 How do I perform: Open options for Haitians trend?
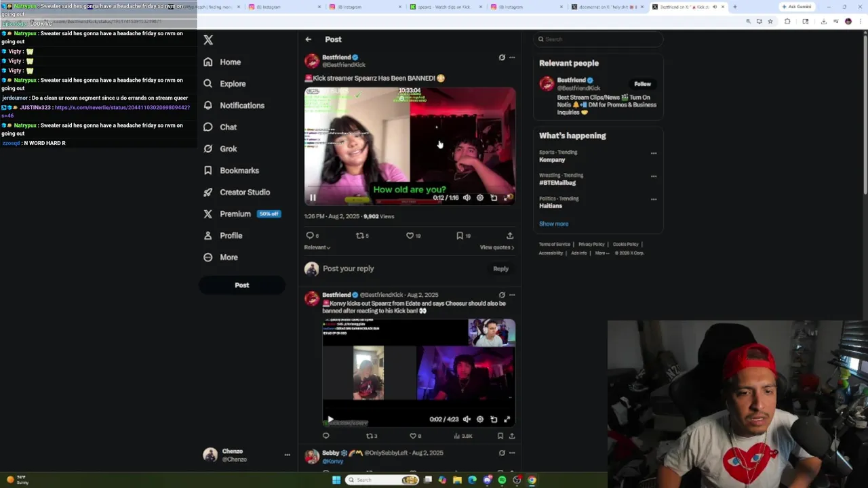coord(654,199)
